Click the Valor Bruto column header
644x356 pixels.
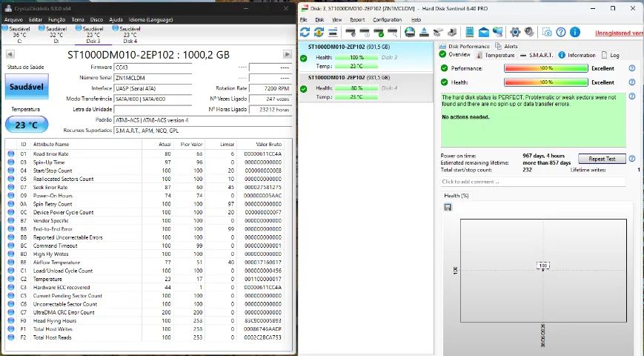coord(260,145)
